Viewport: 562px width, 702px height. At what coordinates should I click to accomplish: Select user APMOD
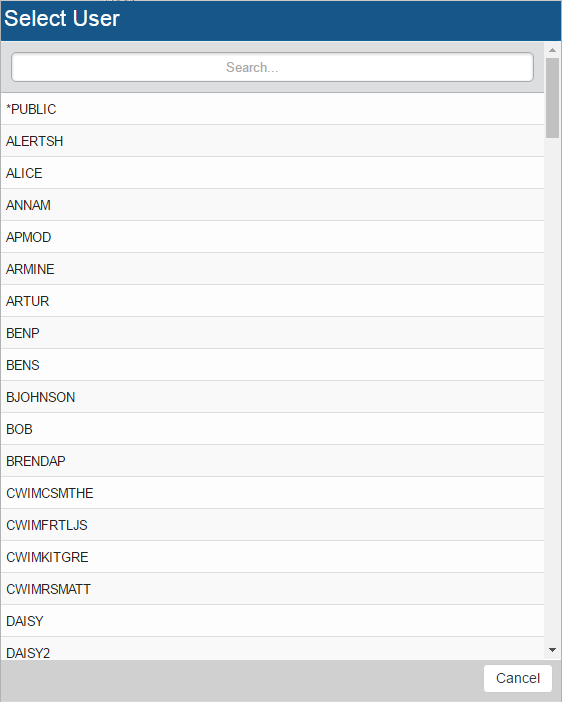pos(272,237)
